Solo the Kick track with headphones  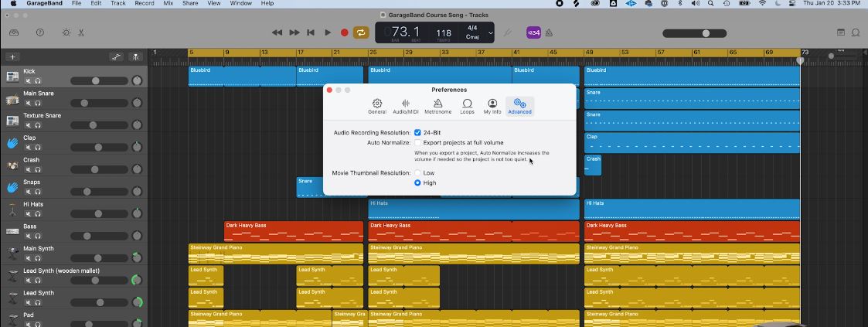click(38, 81)
